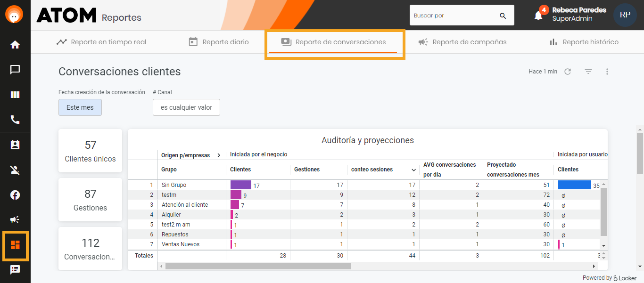Viewport: 644px width, 283px height.
Task: Open the es cualquier valor channel filter
Action: pyautogui.click(x=186, y=107)
